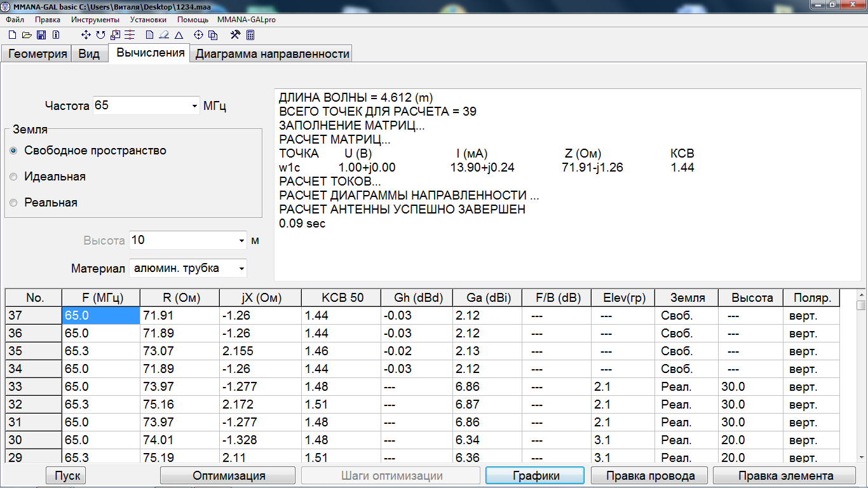Image resolution: width=868 pixels, height=488 pixels.
Task: Click the No. column header
Action: coord(34,297)
